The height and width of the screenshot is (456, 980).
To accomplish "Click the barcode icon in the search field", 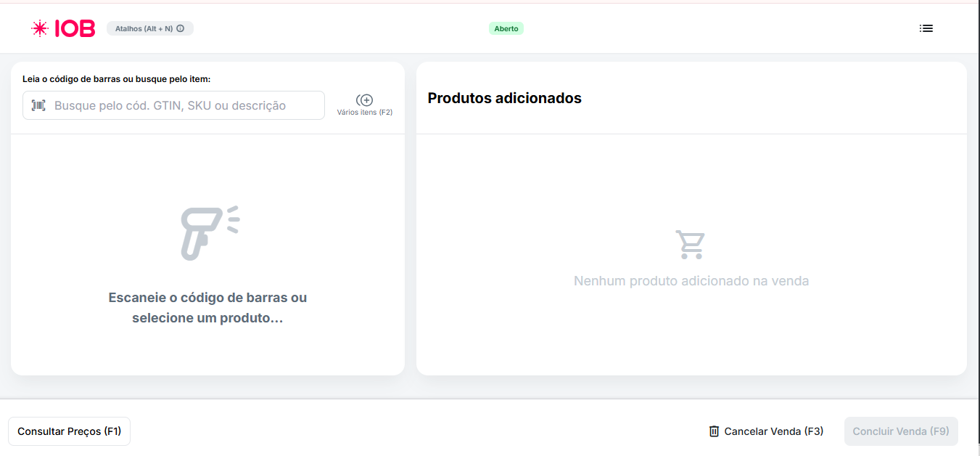I will pyautogui.click(x=38, y=105).
